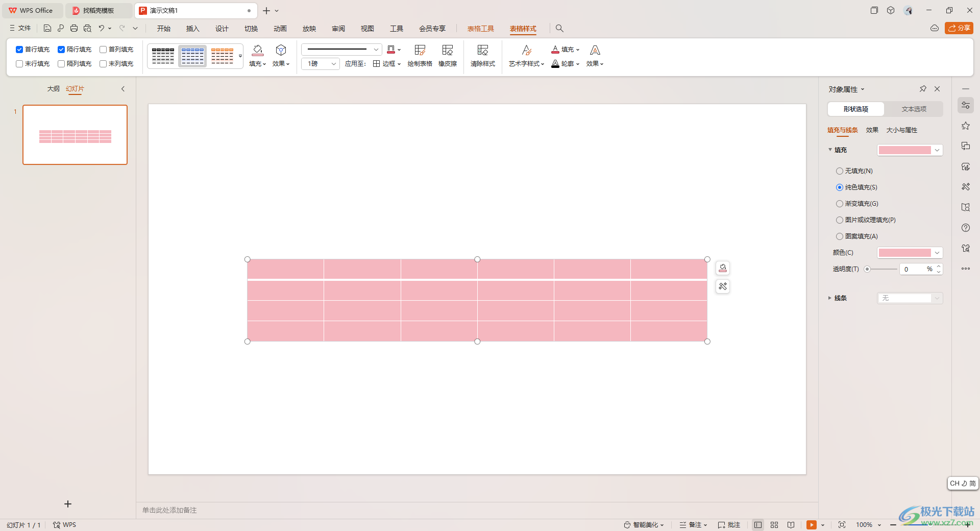Switch to reading view icon
Viewport: 980px width, 531px height.
(x=791, y=525)
